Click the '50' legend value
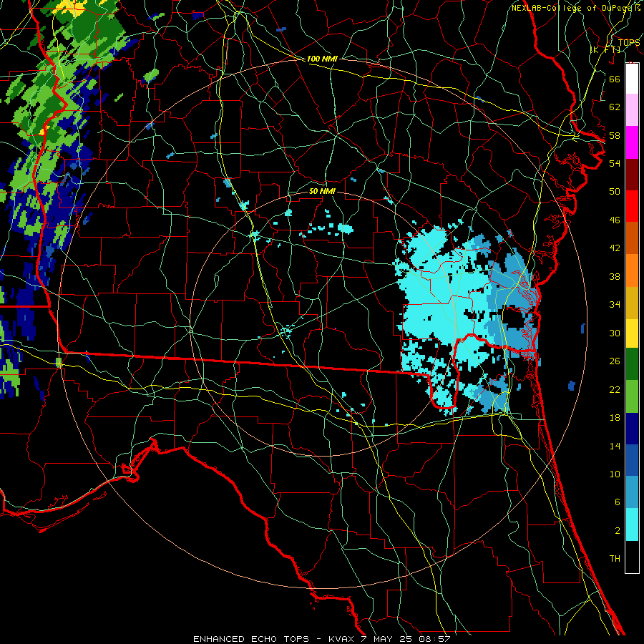Image resolution: width=644 pixels, height=644 pixels. tap(615, 191)
